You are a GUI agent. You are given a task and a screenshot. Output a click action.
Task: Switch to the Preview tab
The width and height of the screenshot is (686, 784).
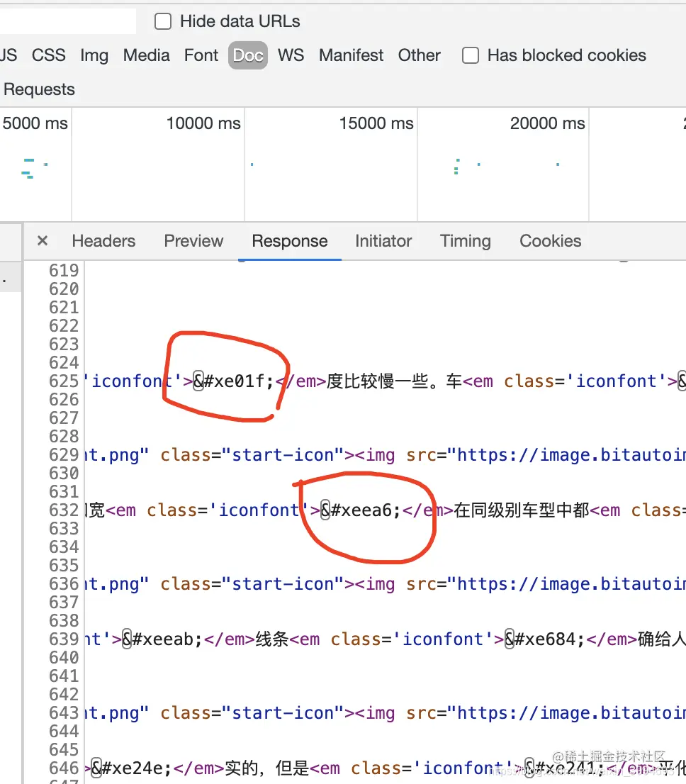coord(193,241)
